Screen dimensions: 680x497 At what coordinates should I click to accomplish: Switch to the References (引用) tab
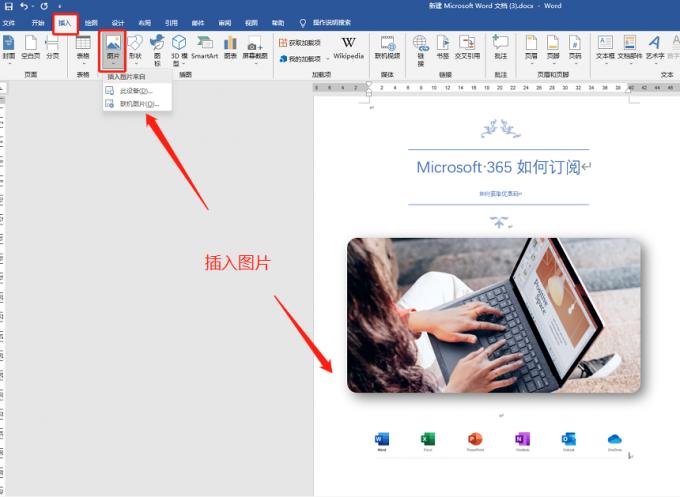pyautogui.click(x=171, y=23)
